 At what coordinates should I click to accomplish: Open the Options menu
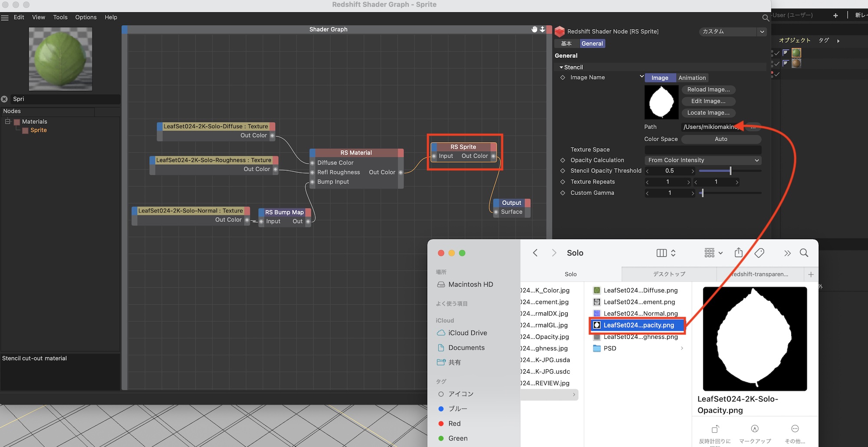(85, 17)
